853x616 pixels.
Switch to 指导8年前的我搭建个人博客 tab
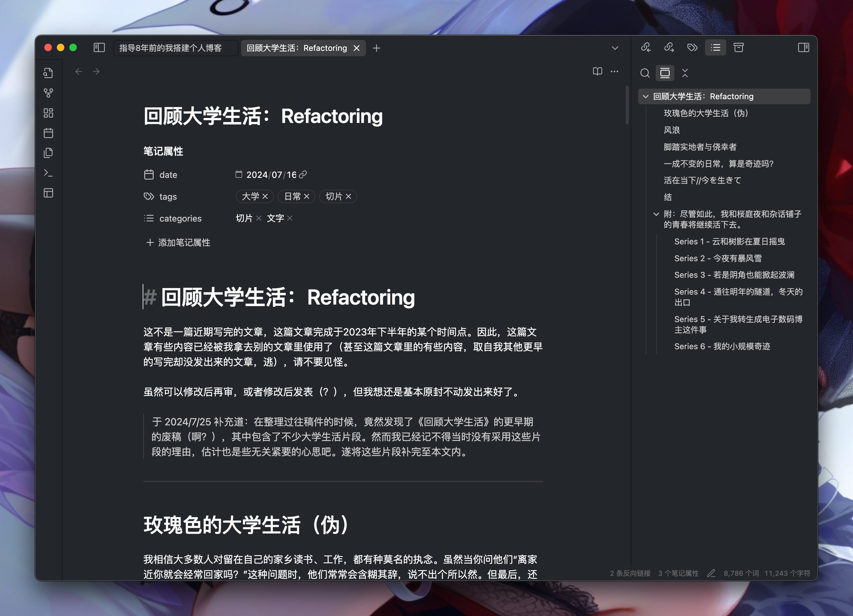pos(170,48)
